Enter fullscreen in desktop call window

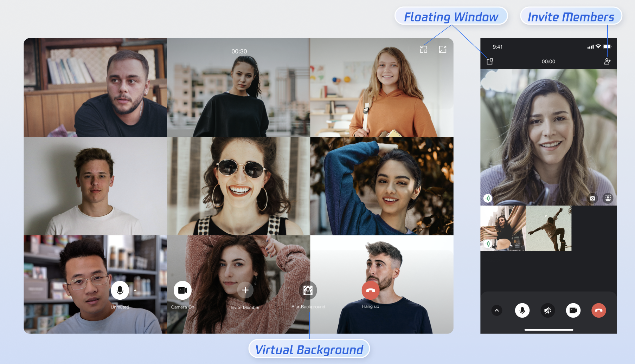(x=442, y=50)
